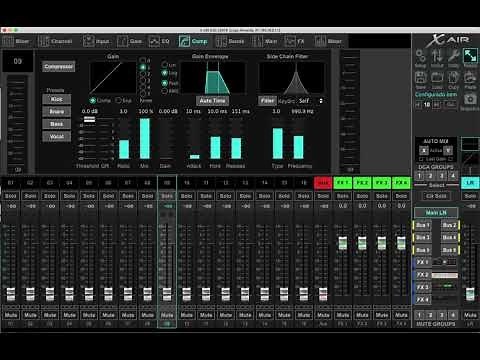Viewport: 480px width, 360px height.
Task: Apply the Bass preset
Action: pyautogui.click(x=57, y=124)
